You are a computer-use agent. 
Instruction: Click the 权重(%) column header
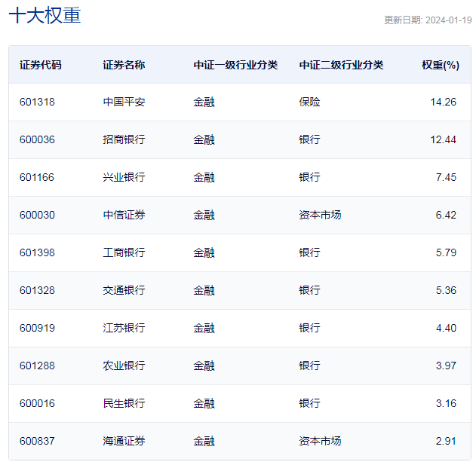[441, 65]
